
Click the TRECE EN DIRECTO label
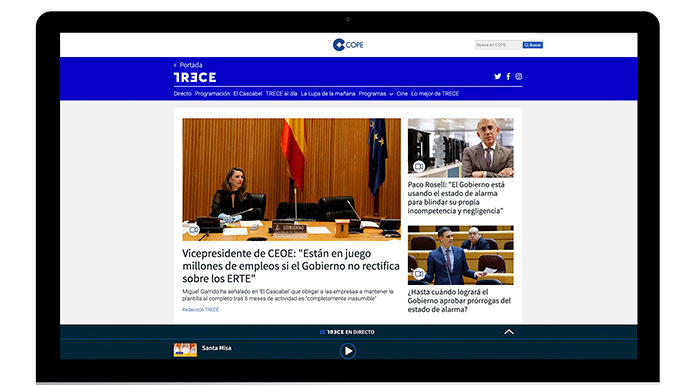(x=348, y=332)
